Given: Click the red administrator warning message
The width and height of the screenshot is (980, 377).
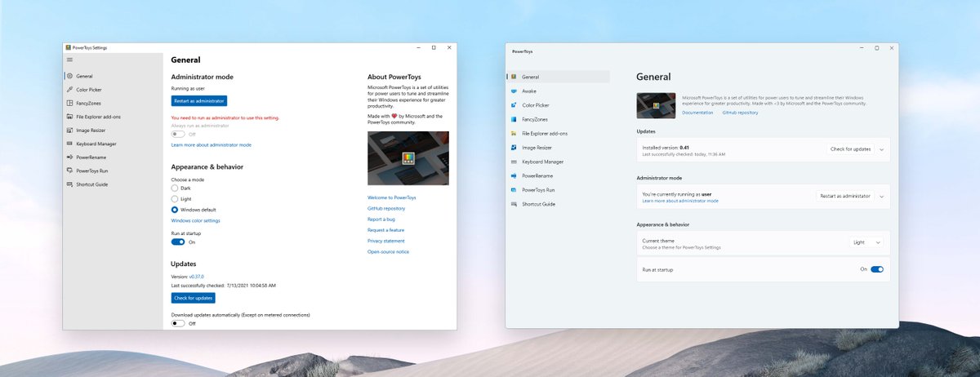Looking at the screenshot, I should pyautogui.click(x=225, y=118).
